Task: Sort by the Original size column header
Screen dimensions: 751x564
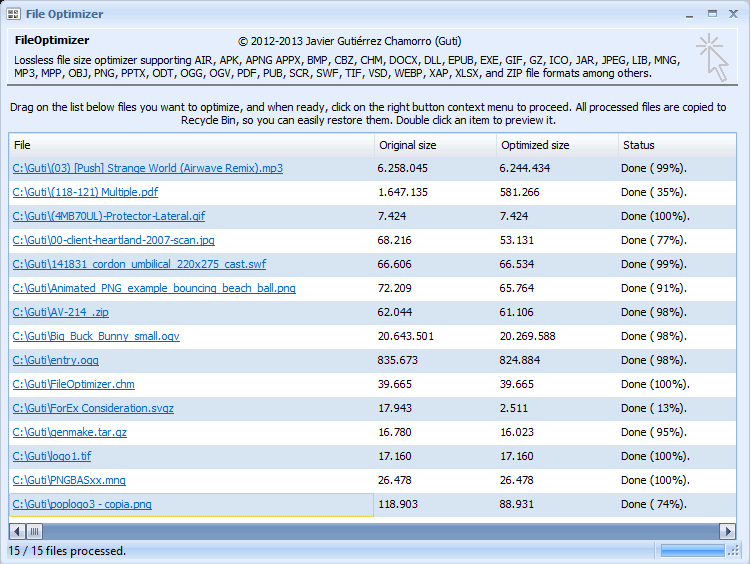Action: [x=433, y=145]
